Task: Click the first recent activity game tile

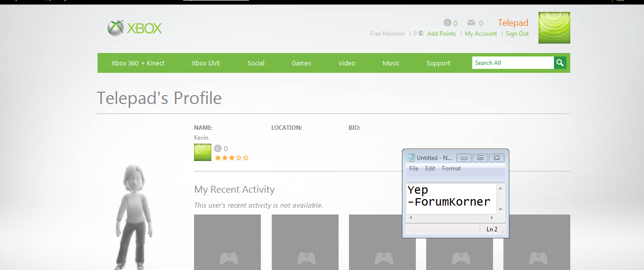Action: 227,242
